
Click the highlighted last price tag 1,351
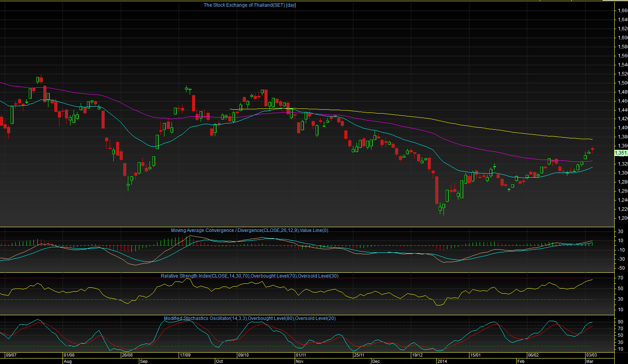coord(621,153)
